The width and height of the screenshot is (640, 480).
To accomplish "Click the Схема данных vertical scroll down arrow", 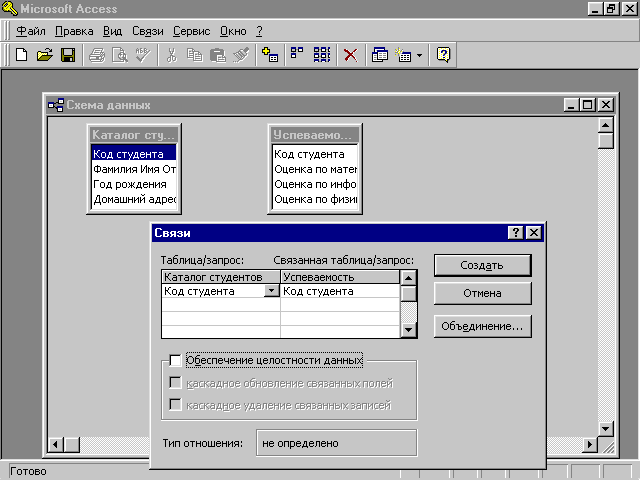I will (605, 429).
